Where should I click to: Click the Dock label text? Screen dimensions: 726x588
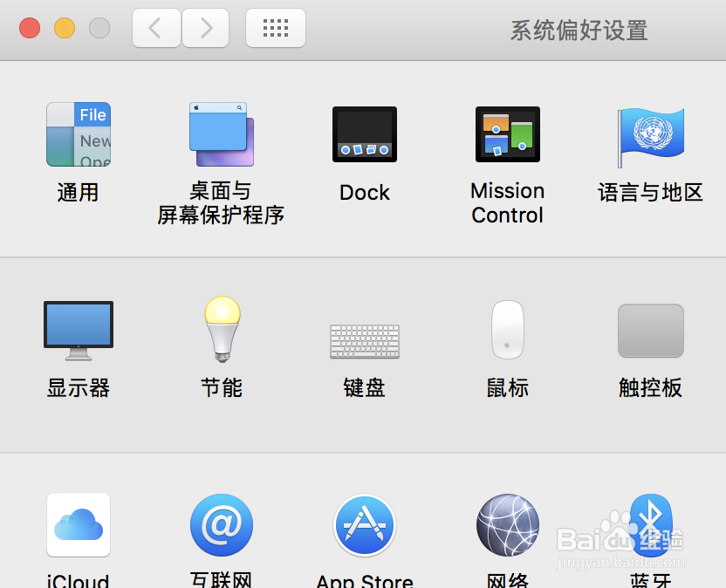(x=365, y=192)
